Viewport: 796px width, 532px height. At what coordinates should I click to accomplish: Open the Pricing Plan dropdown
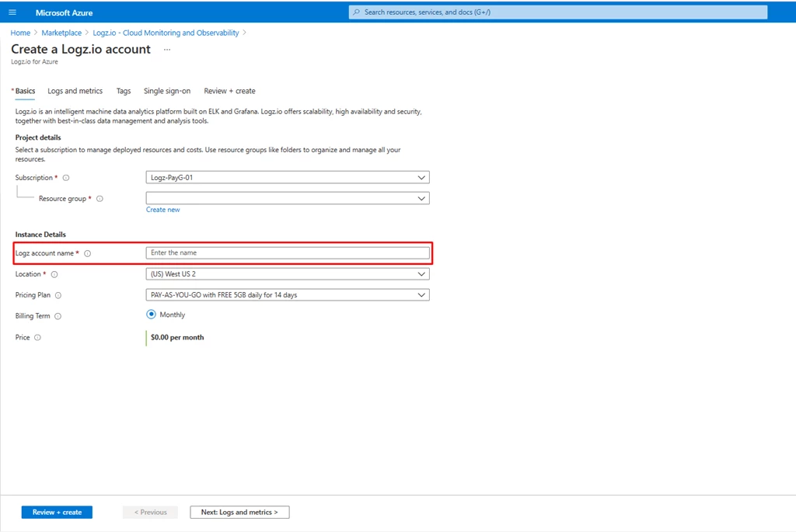[288, 294]
